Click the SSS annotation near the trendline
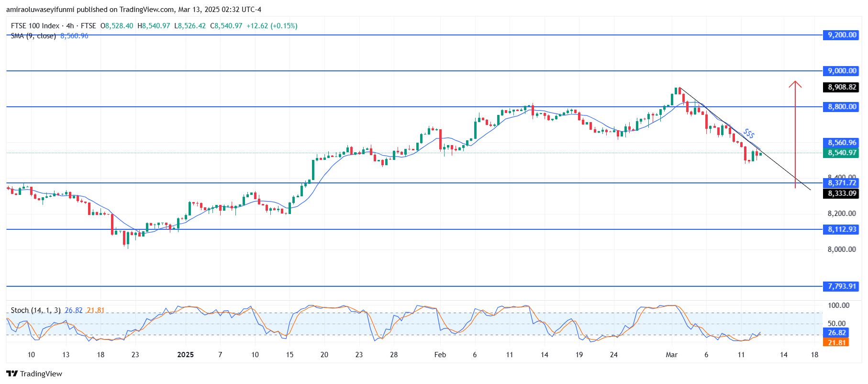868x384 pixels. (749, 133)
